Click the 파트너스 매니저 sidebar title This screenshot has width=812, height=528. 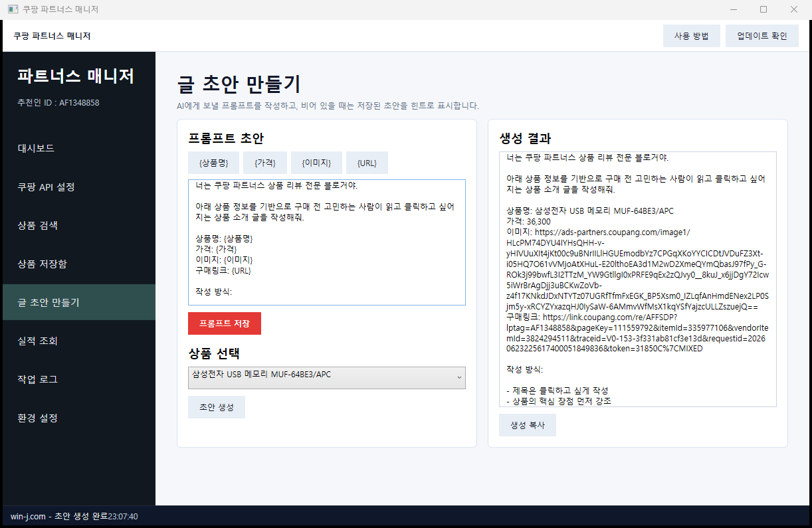pos(76,76)
